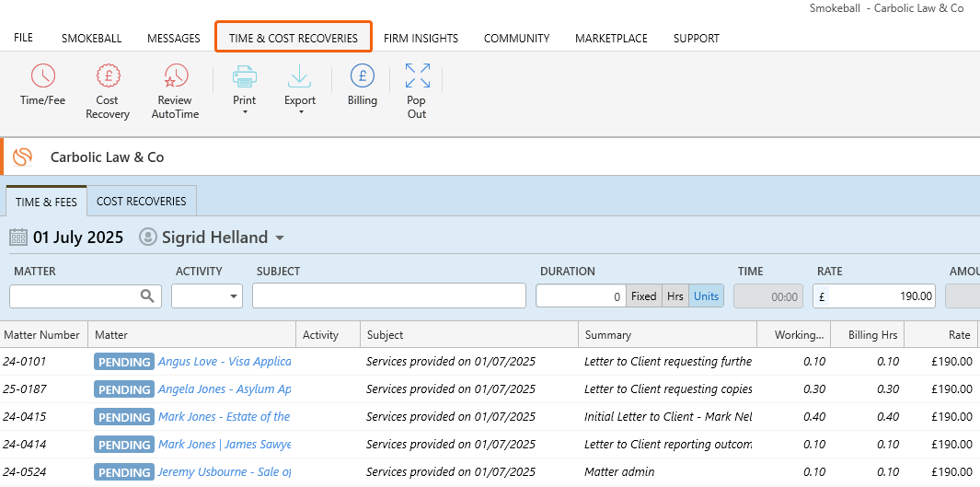Open the Jeremy Usbourne - Sale matter link
The image size is (980, 487).
coord(225,471)
